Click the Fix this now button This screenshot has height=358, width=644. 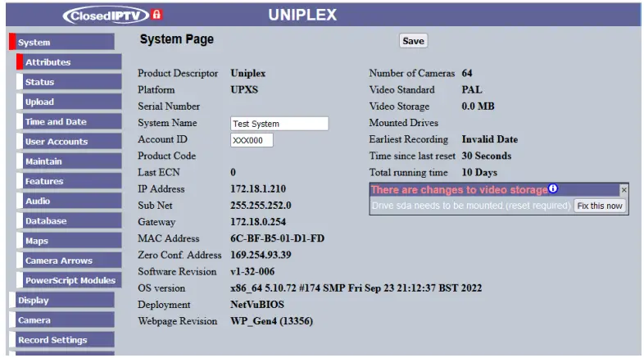point(600,206)
